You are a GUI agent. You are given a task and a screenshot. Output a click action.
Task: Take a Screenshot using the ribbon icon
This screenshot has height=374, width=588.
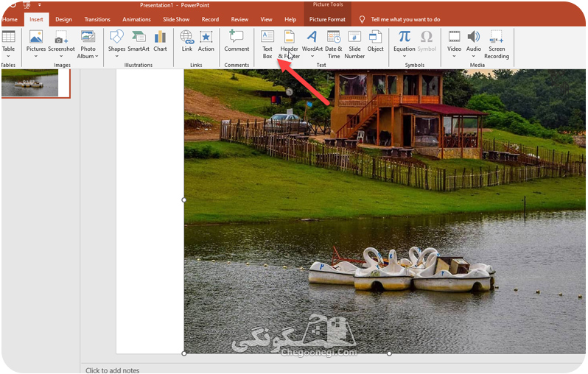(61, 37)
